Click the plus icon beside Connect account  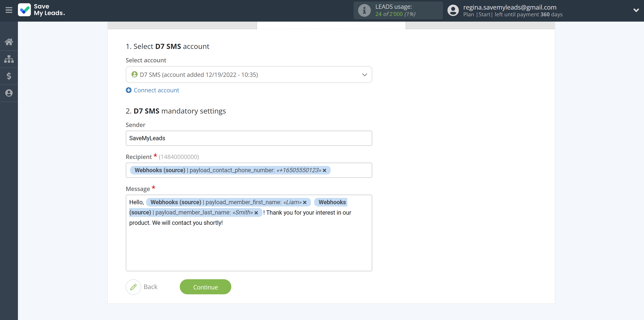(x=128, y=90)
